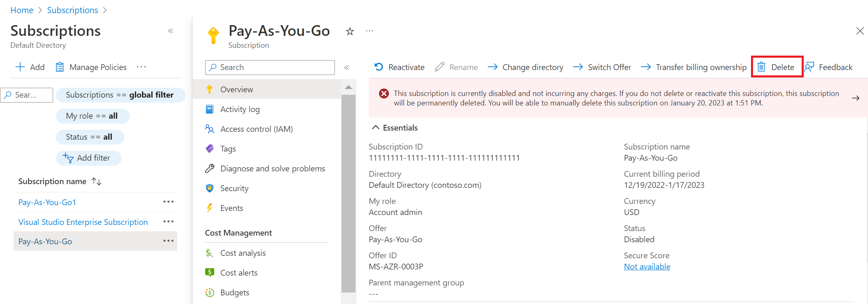Collapse the Subscriptions list panel
868x304 pixels.
pyautogui.click(x=171, y=31)
